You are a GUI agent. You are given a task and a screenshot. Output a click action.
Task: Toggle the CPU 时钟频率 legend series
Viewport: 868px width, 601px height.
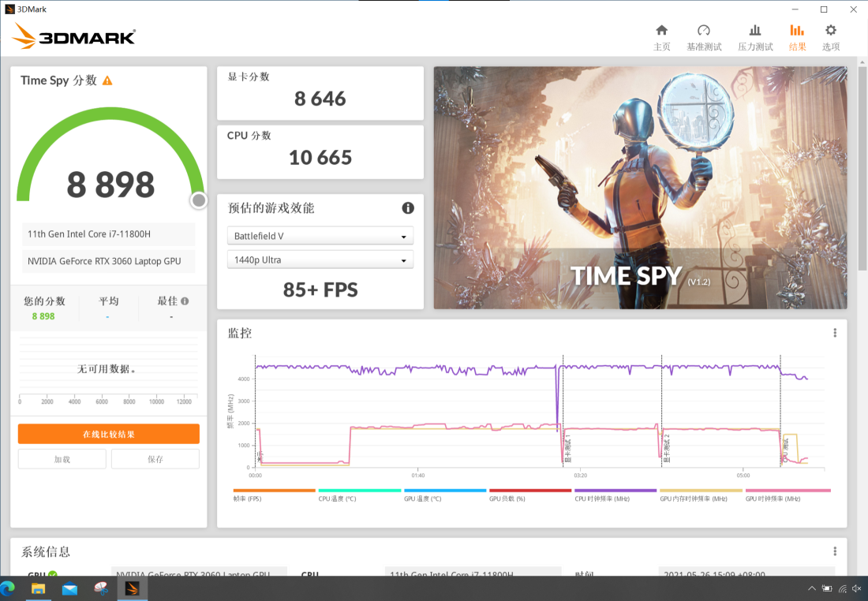[x=615, y=495]
